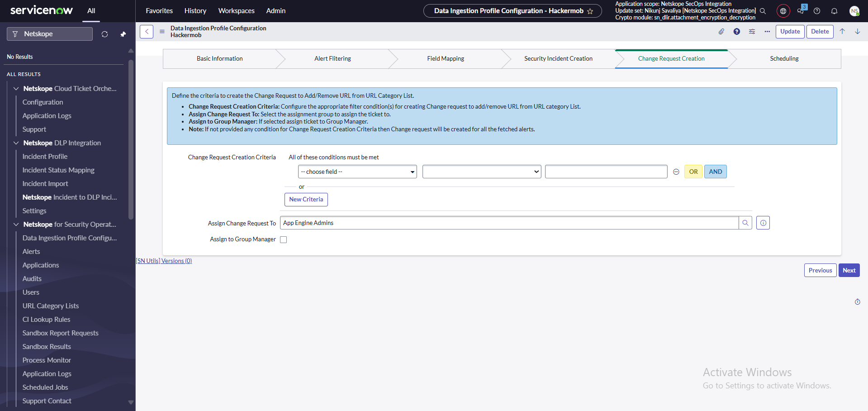Screen dimensions: 868x411
Task: Favorite the Data Ingestion Profile Configuration page
Action: tap(590, 11)
